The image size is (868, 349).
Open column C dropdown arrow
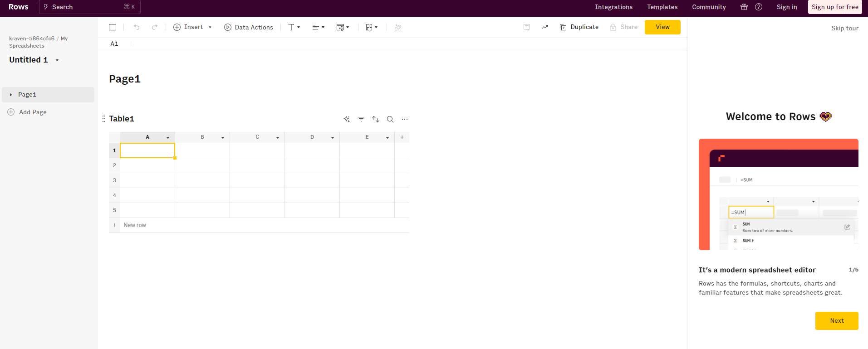tap(278, 137)
